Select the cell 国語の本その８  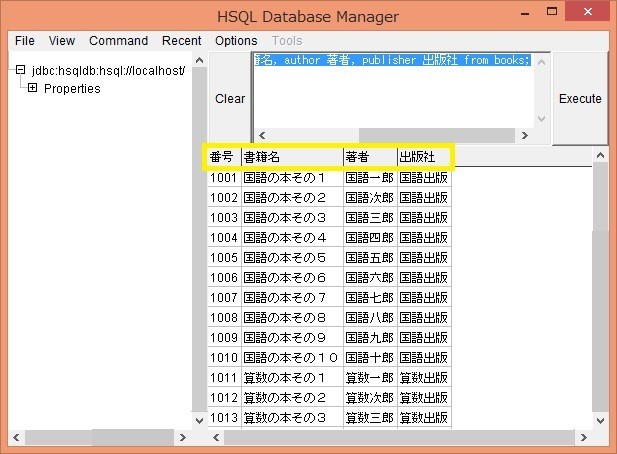click(292, 317)
